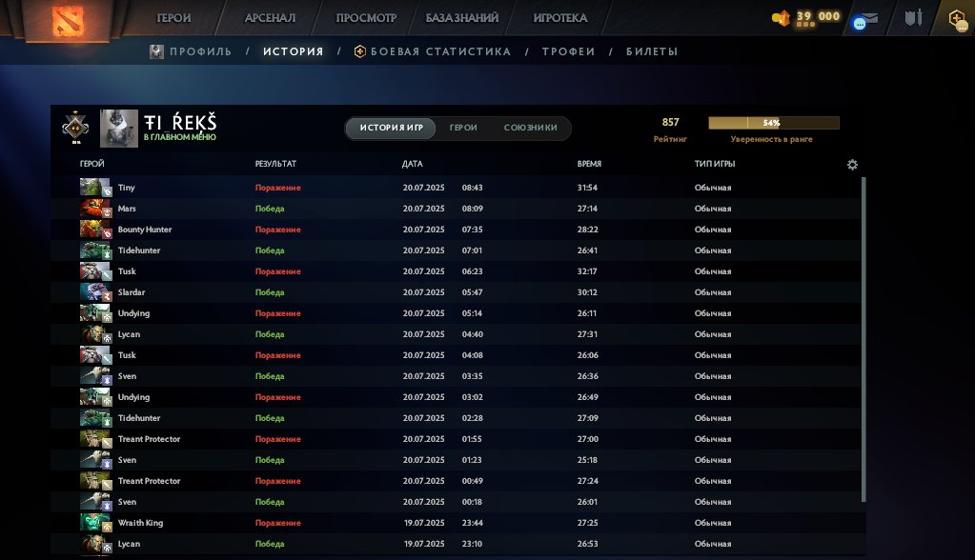The width and height of the screenshot is (975, 560).
Task: Click the Обычная type in Lycan 23:10 row
Action: click(x=713, y=544)
